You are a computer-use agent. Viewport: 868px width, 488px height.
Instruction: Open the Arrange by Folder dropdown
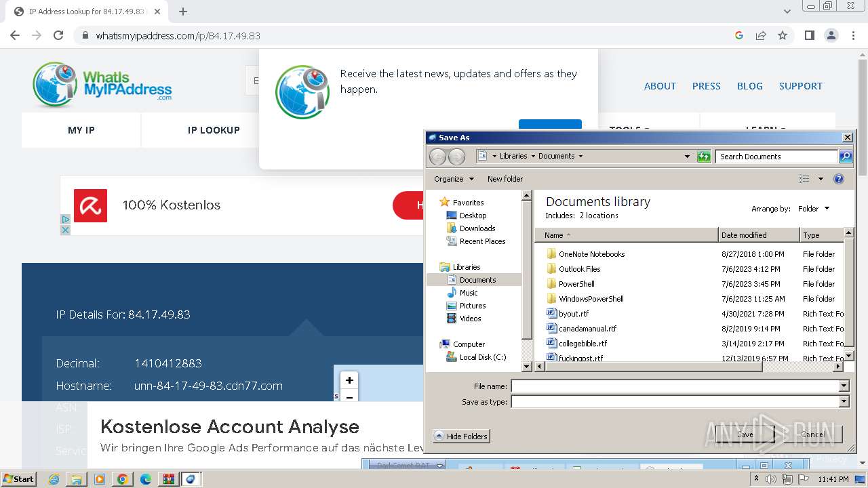813,209
